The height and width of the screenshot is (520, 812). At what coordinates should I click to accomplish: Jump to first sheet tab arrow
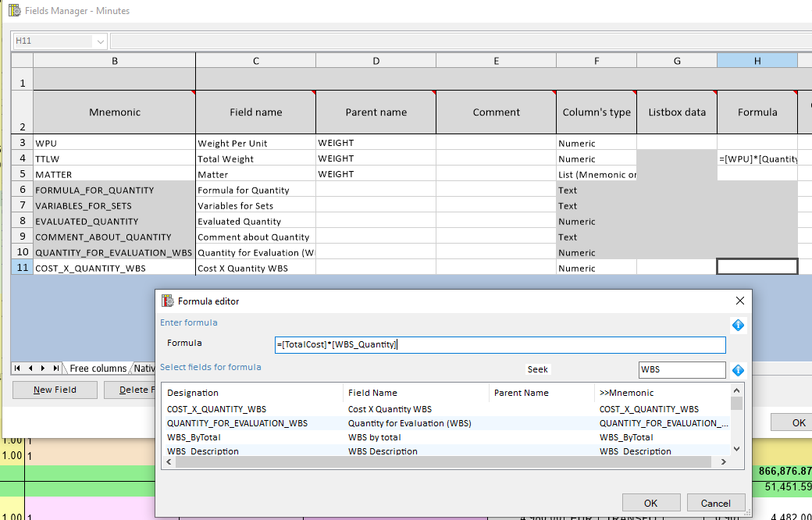(x=19, y=368)
